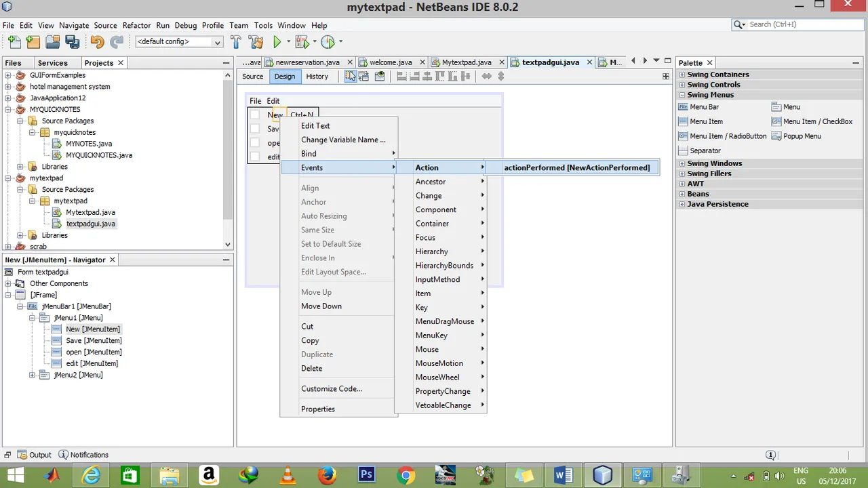Click the Menu Bar palette item
This screenshot has height=488, width=868.
699,107
